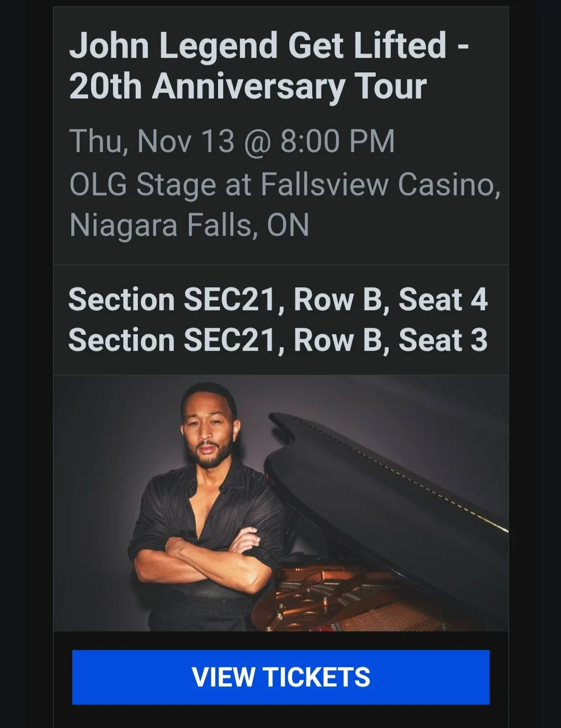This screenshot has width=561, height=728.
Task: Click the "Seat 3" label
Action: point(443,340)
